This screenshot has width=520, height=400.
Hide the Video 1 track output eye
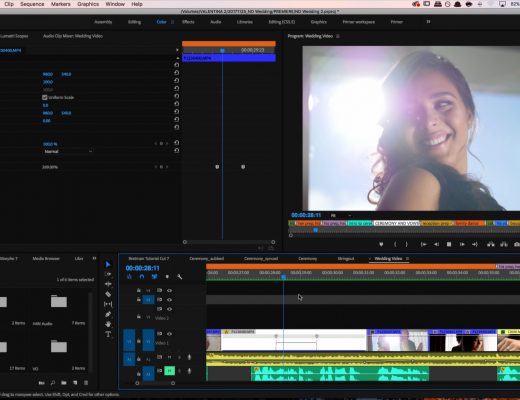[169, 333]
